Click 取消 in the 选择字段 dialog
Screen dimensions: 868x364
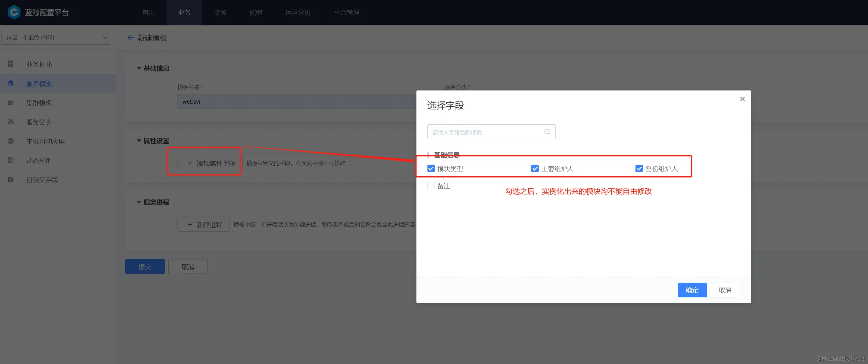(725, 290)
